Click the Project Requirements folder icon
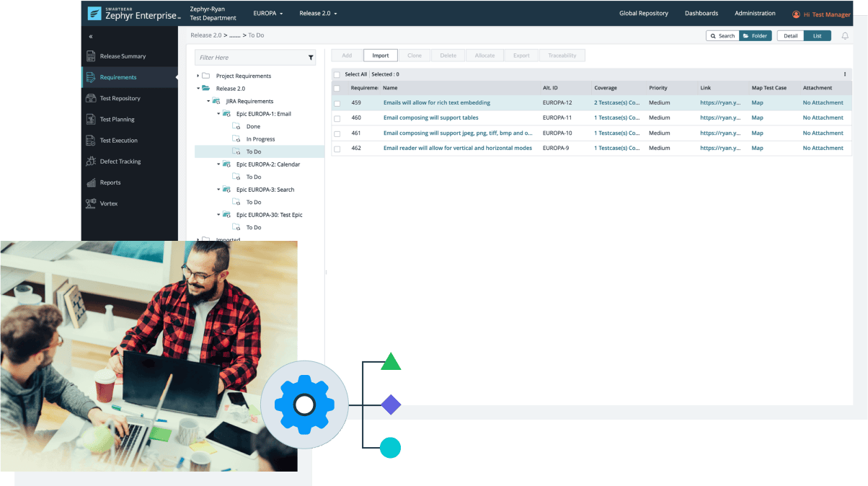868x486 pixels. (x=206, y=76)
